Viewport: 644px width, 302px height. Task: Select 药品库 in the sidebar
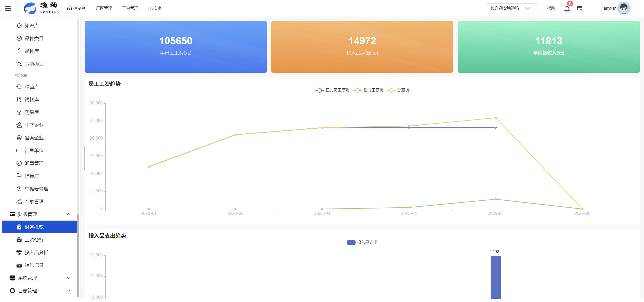(32, 112)
